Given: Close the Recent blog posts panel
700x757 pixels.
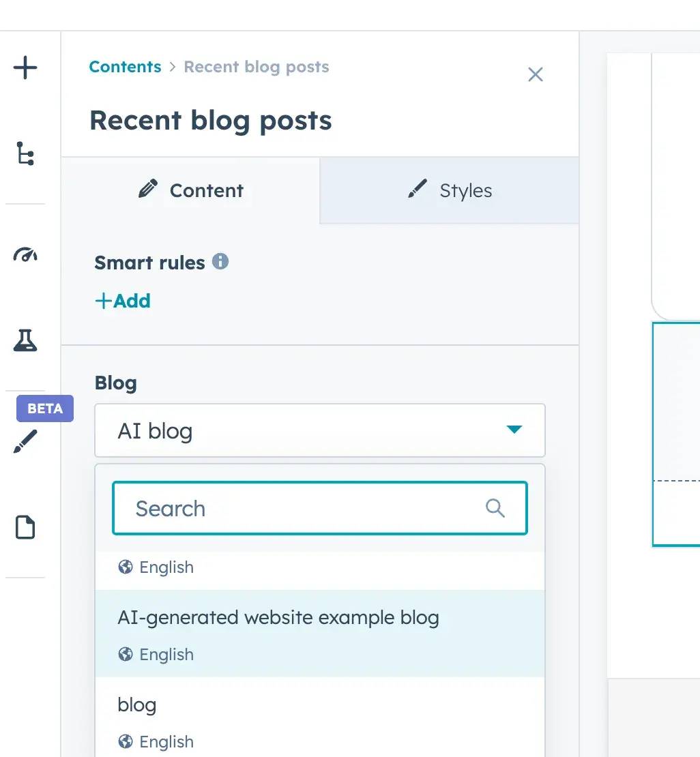Looking at the screenshot, I should tap(536, 74).
